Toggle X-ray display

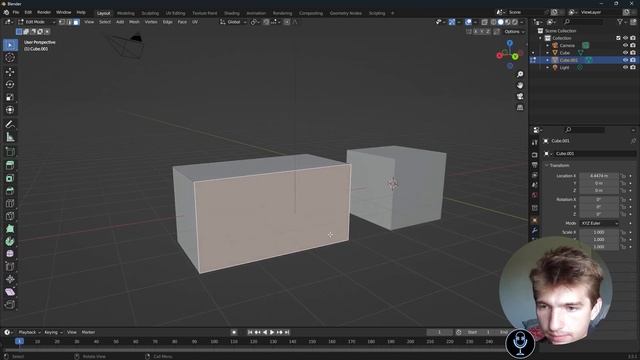point(484,22)
